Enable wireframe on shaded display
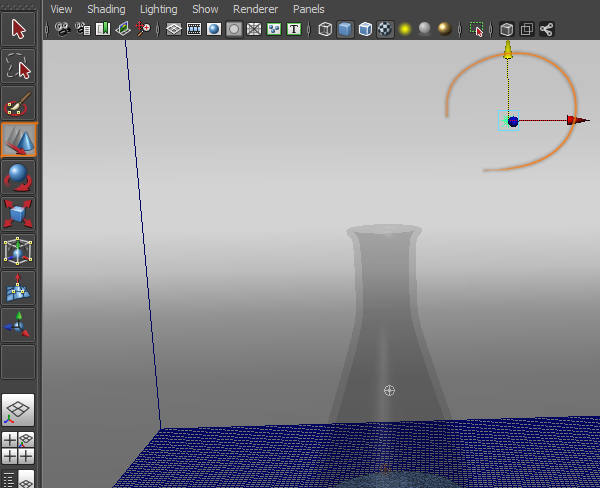Image resolution: width=600 pixels, height=488 pixels. point(365,29)
